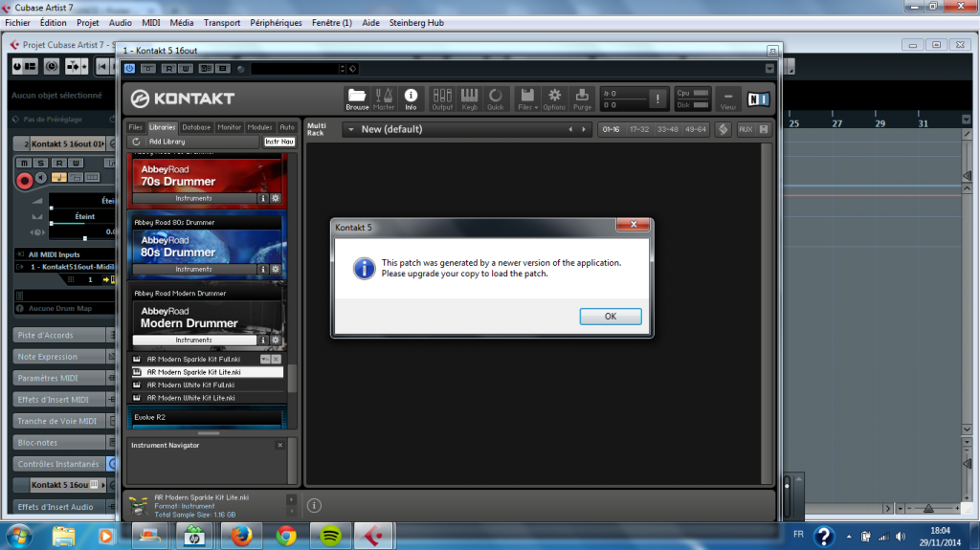
Task: Save the multi rack with the disk icon
Action: [x=763, y=129]
